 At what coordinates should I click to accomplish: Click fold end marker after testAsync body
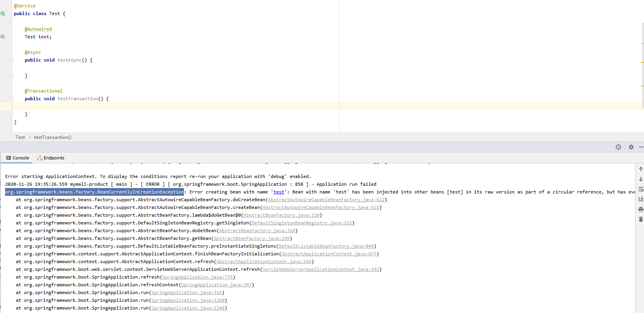[x=12, y=75]
